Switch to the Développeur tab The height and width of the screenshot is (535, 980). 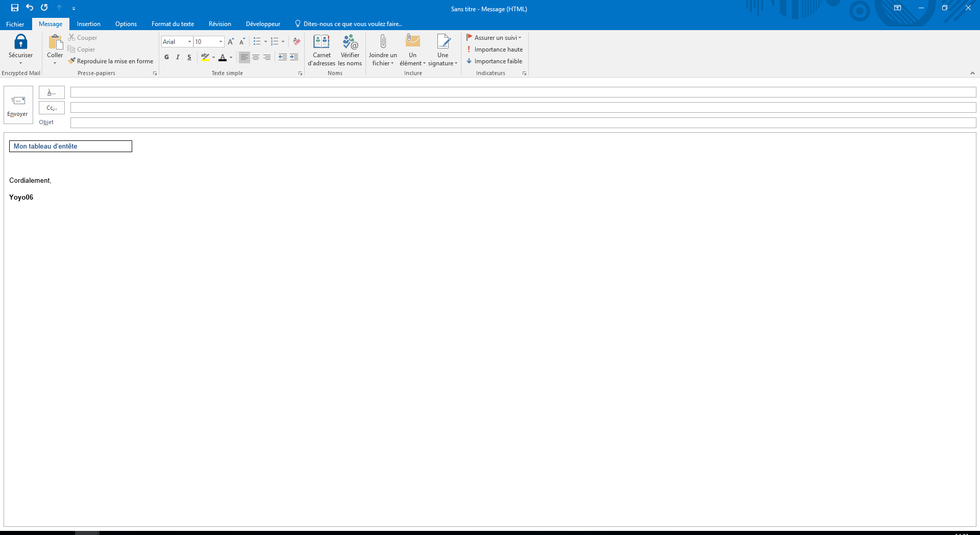coord(263,24)
